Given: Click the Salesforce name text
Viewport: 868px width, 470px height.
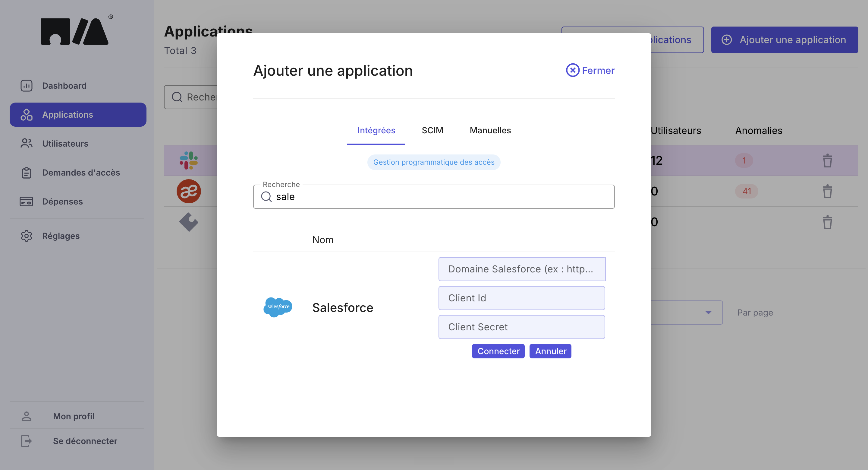Looking at the screenshot, I should click(x=343, y=308).
